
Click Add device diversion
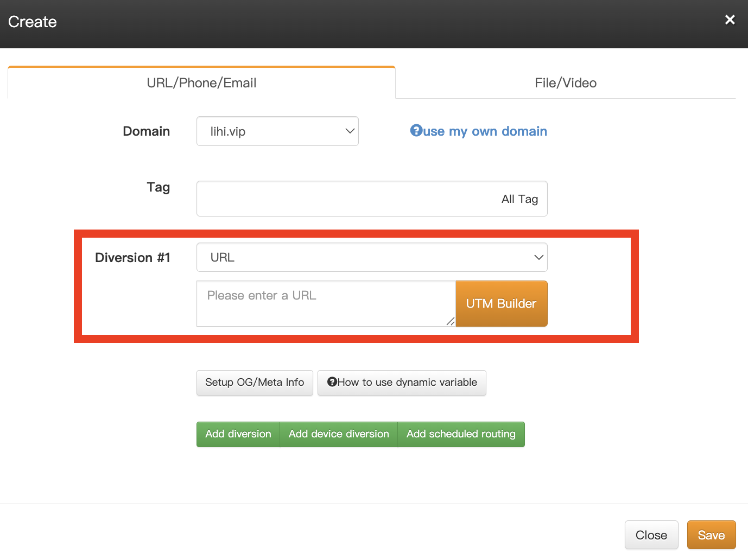click(x=339, y=434)
